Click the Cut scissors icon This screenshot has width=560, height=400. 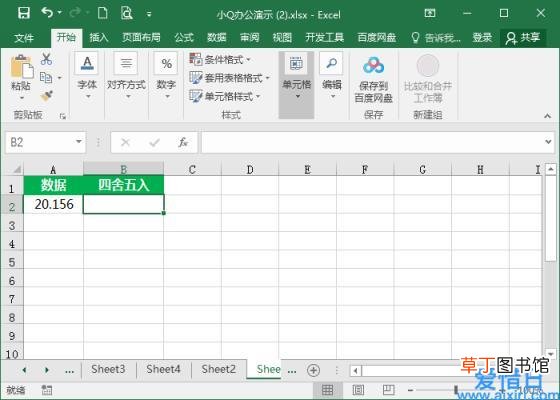click(46, 59)
